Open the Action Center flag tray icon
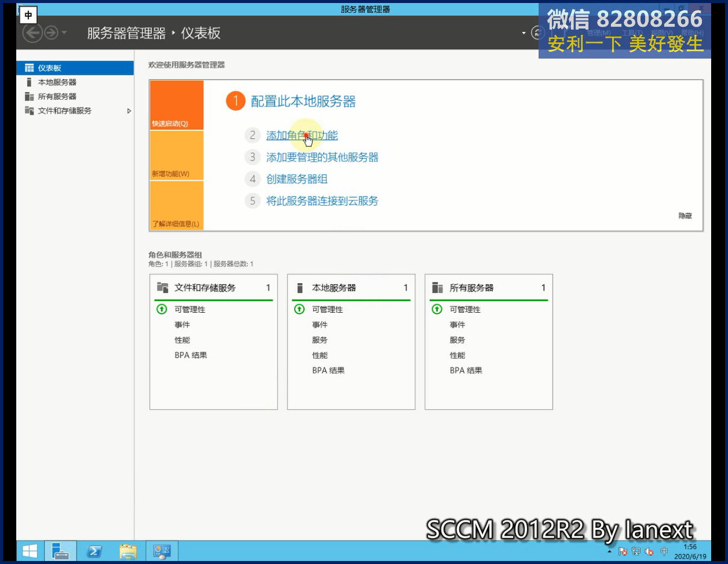 click(x=623, y=551)
